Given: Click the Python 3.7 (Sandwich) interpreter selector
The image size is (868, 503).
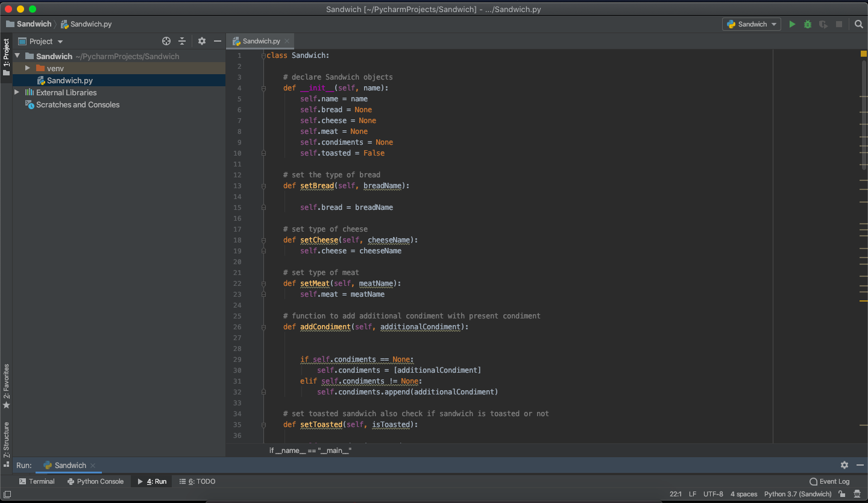Looking at the screenshot, I should point(797,494).
